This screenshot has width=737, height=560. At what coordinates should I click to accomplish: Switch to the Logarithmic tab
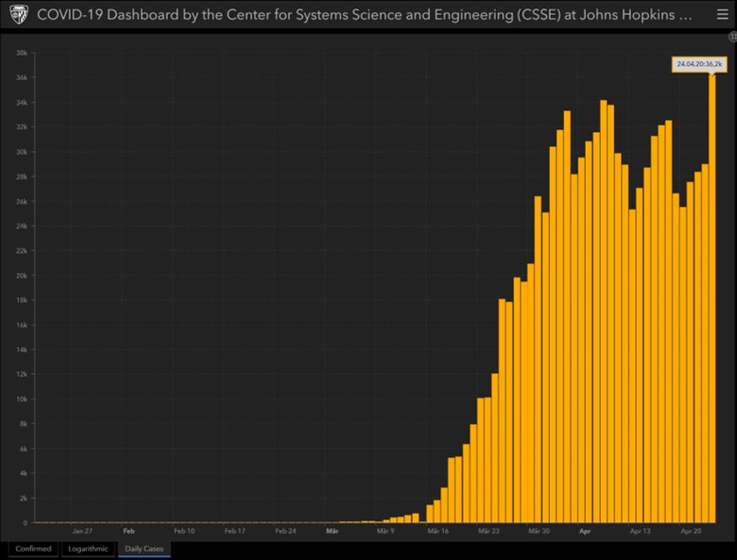[88, 548]
